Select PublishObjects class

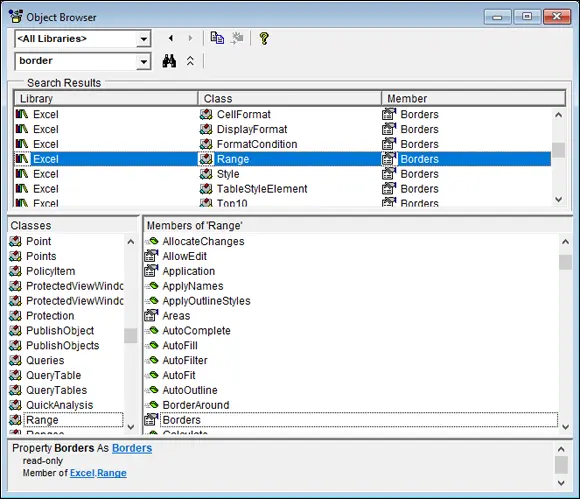click(x=63, y=345)
